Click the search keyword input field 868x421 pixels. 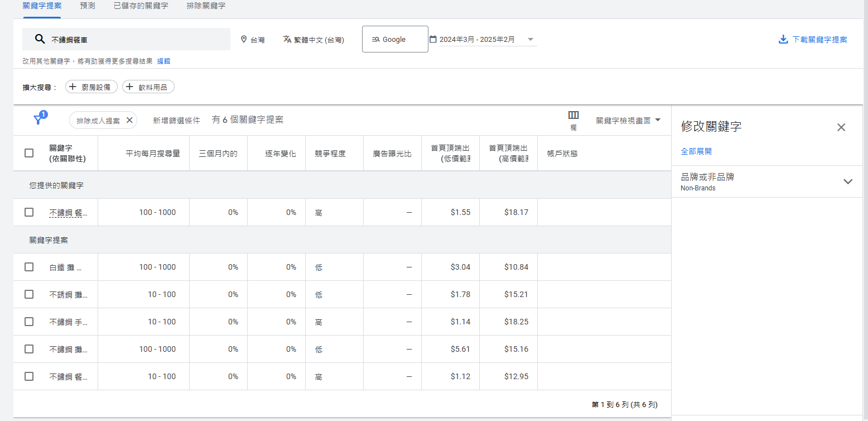[x=126, y=39]
